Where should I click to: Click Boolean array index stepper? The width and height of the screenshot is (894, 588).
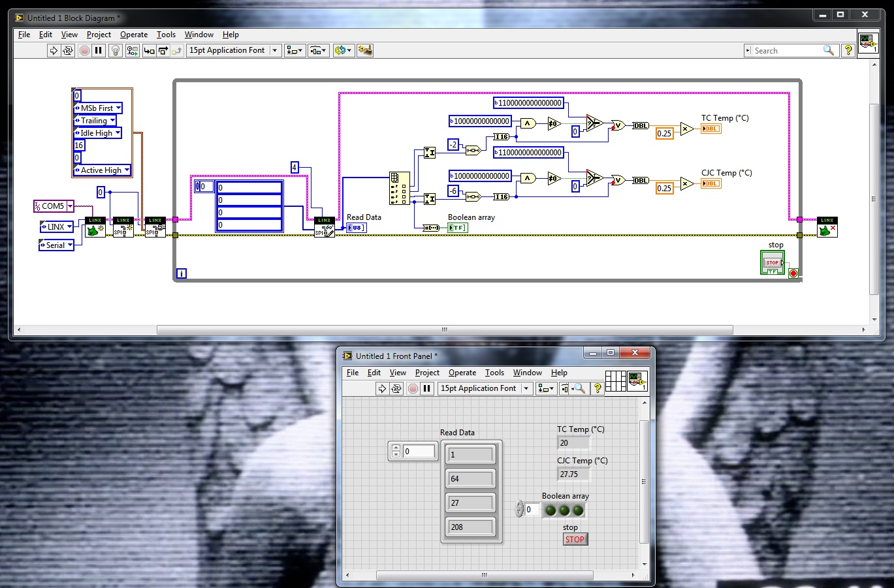520,509
